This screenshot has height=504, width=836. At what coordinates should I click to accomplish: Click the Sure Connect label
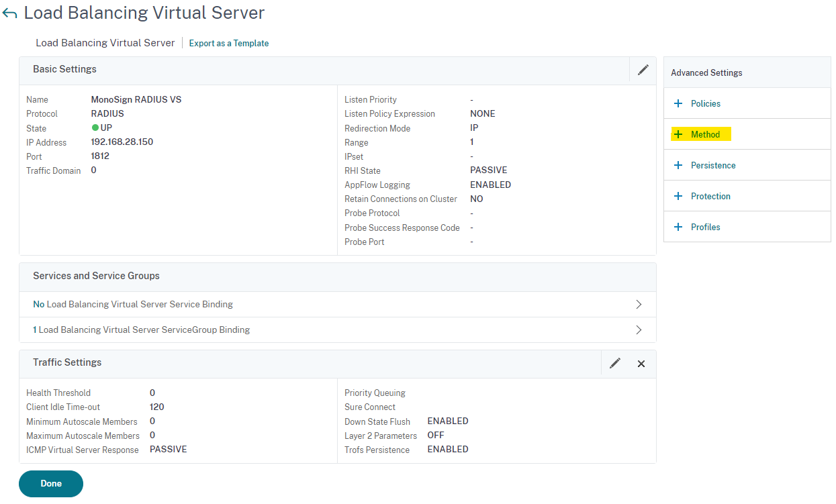370,407
